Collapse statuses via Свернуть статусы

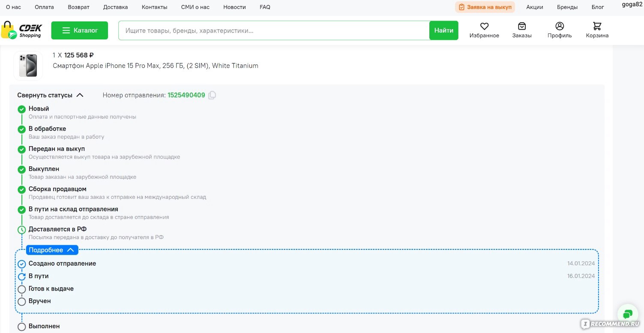pos(50,95)
